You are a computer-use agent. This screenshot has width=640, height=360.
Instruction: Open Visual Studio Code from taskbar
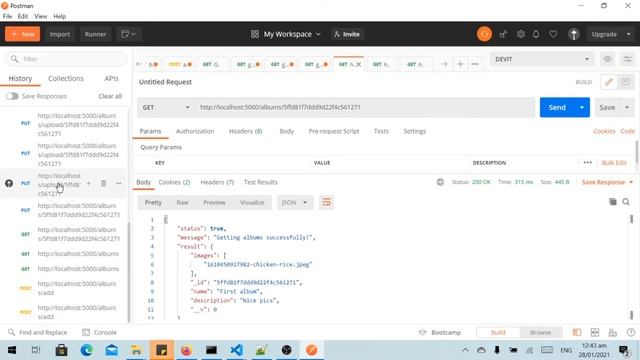coord(236,350)
